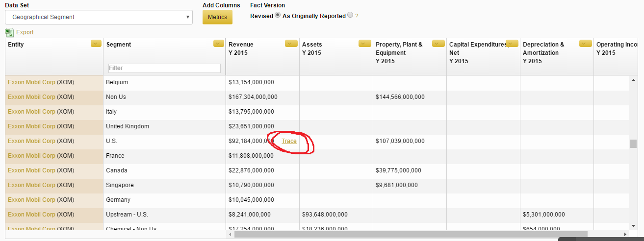Select Singapore PP&E $9,681,000,000 cell

410,185
